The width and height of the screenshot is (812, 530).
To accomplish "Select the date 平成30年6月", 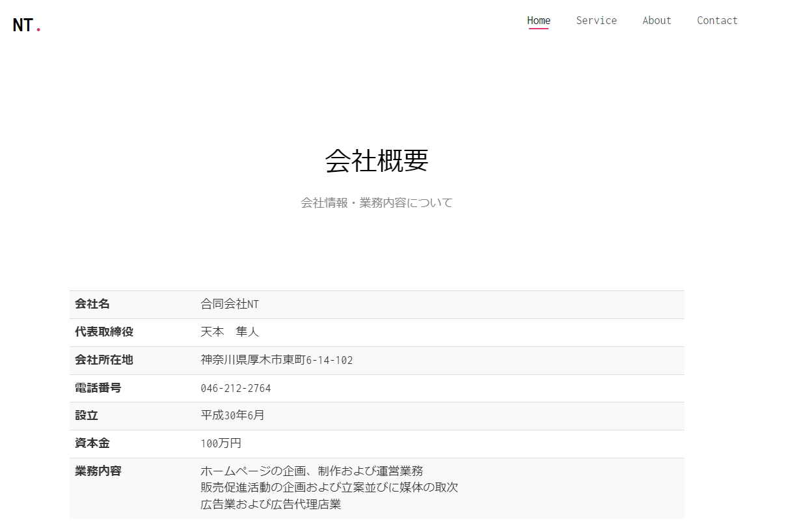I will click(232, 415).
